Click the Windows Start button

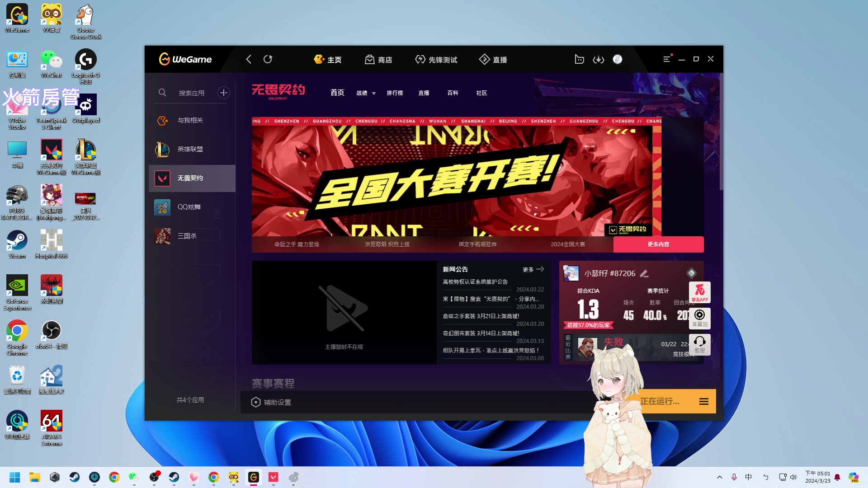[15, 477]
